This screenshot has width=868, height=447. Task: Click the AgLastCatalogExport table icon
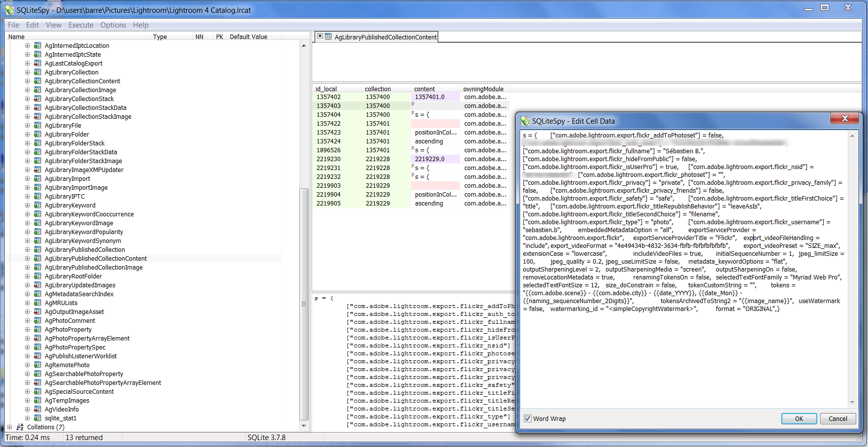(x=37, y=64)
